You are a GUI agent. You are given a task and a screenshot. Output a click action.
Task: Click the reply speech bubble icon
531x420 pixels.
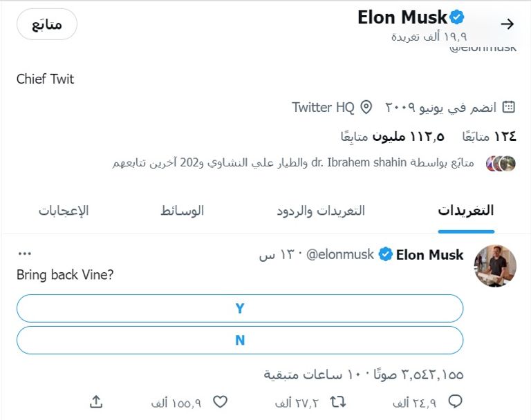click(x=456, y=401)
